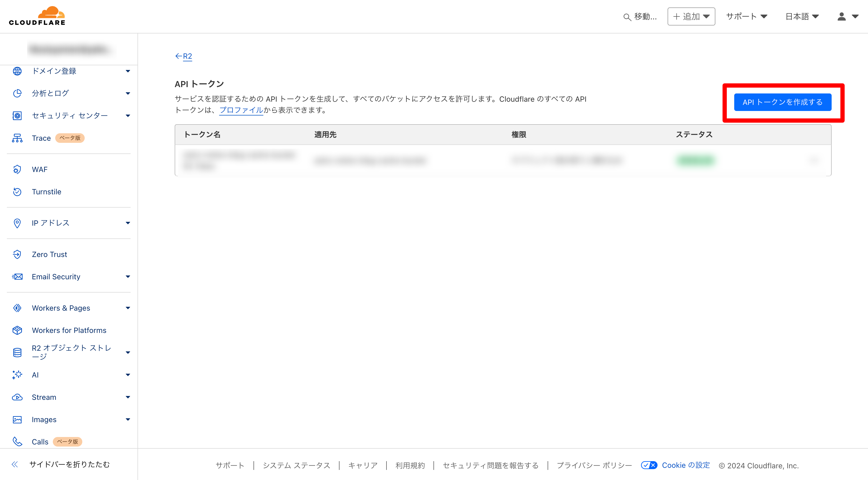Click the Cloudflare logo
The height and width of the screenshot is (480, 868).
tap(37, 16)
